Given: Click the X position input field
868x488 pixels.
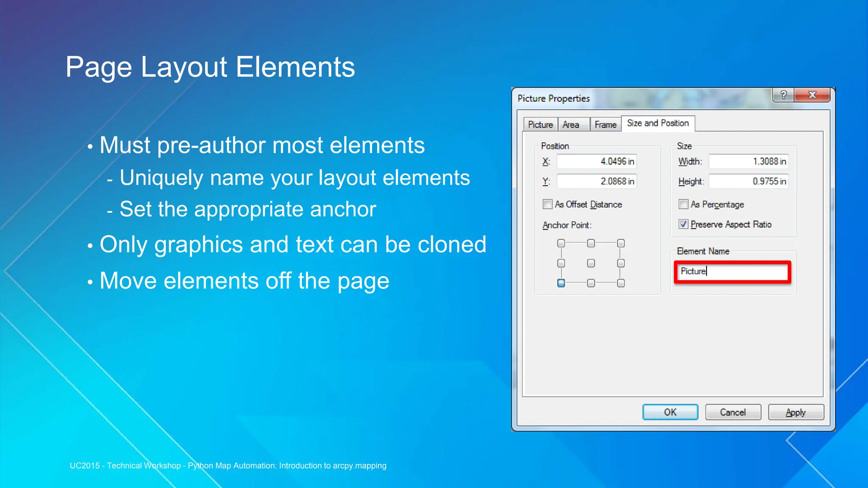Looking at the screenshot, I should [x=597, y=161].
